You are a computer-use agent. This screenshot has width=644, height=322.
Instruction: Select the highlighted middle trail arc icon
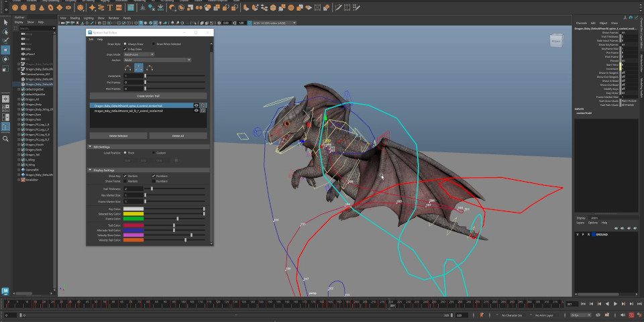point(139,68)
